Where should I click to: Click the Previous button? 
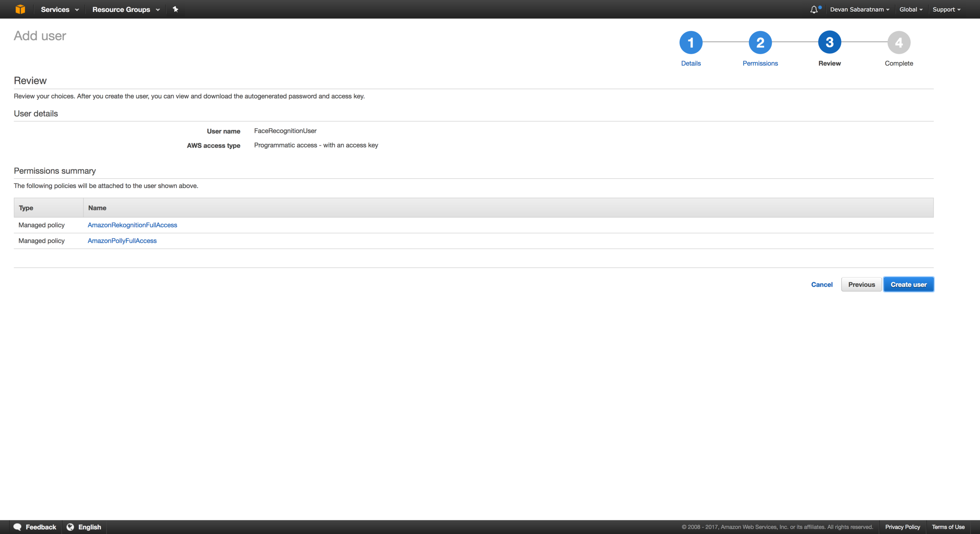861,284
